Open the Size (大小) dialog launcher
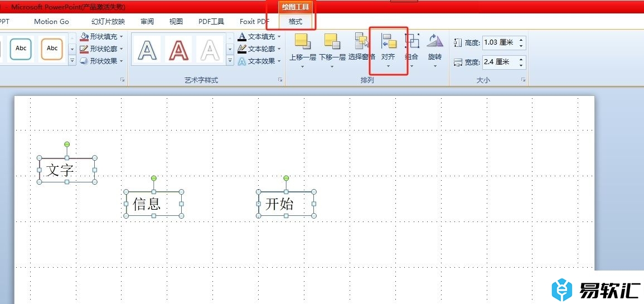 point(523,80)
